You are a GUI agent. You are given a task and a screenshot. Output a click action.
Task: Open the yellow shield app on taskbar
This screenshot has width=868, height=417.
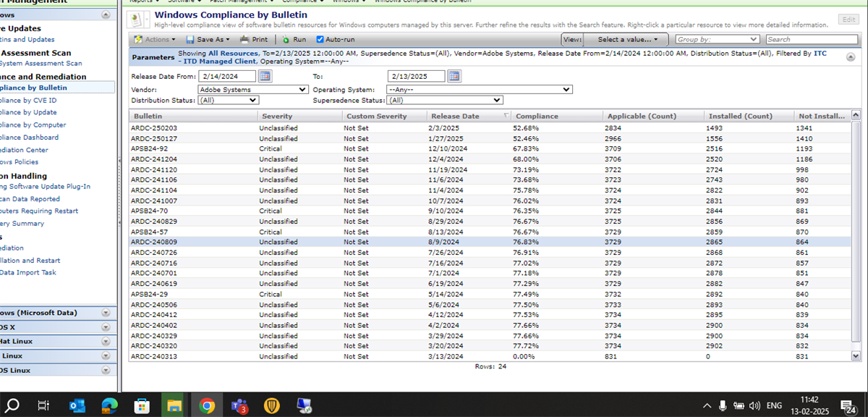(272, 405)
